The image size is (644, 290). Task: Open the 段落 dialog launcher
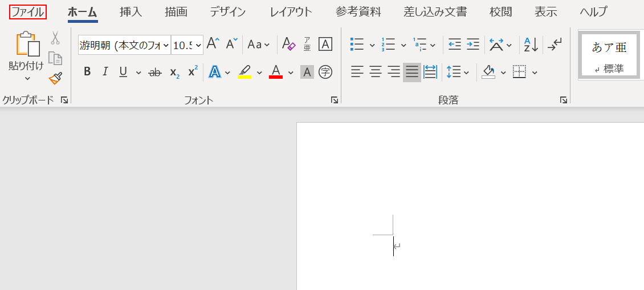(563, 100)
